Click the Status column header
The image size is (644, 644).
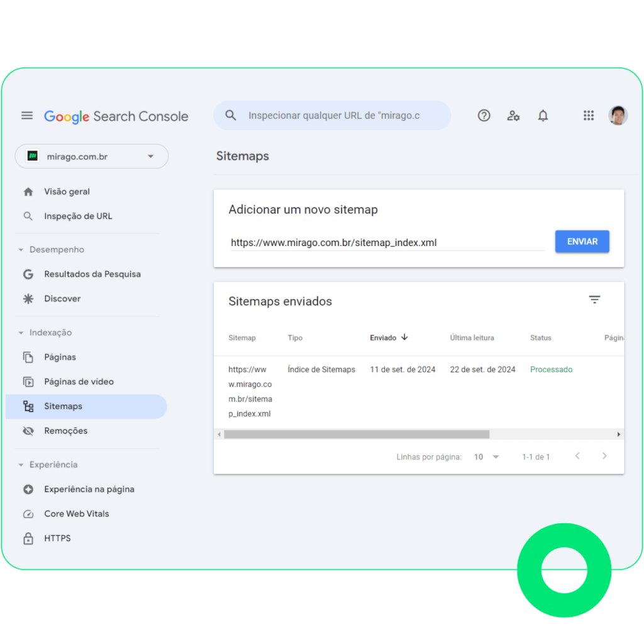(x=540, y=338)
